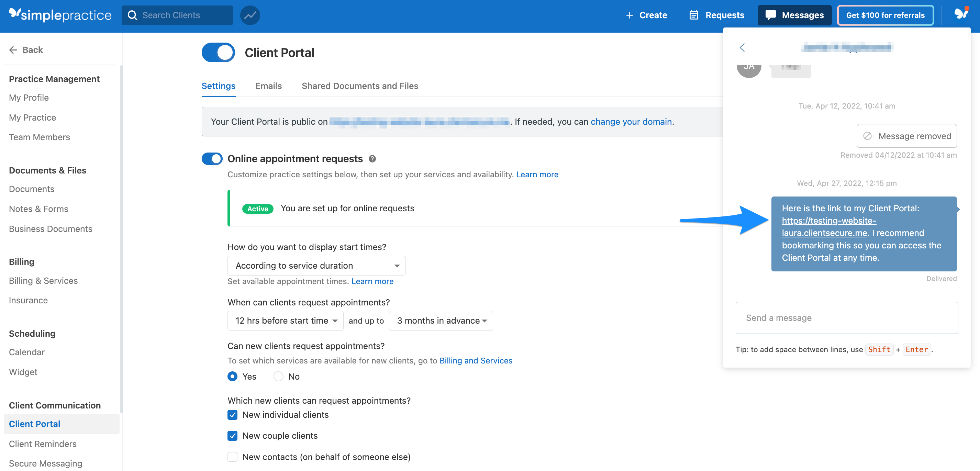Open Team Members in sidebar

(40, 137)
